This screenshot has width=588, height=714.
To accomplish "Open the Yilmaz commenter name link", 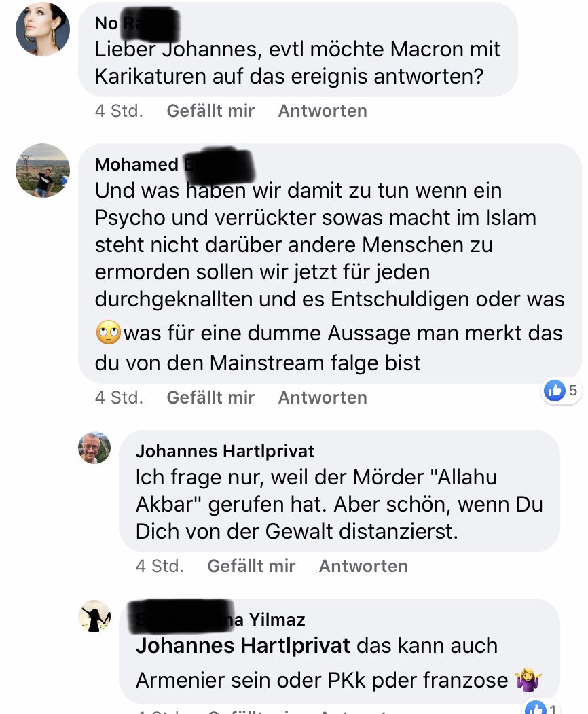I will point(220,620).
